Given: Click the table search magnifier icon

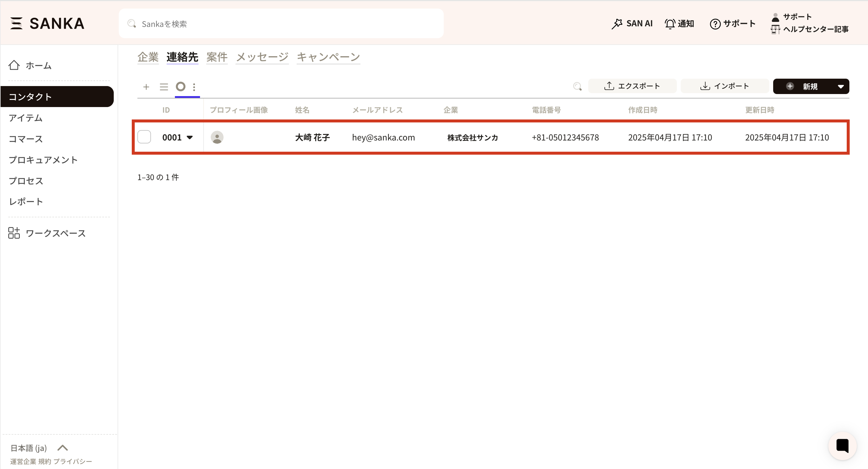Looking at the screenshot, I should pyautogui.click(x=577, y=86).
